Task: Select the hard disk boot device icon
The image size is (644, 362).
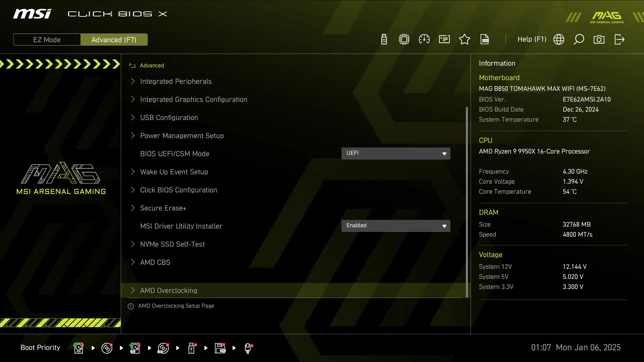Action: 79,348
